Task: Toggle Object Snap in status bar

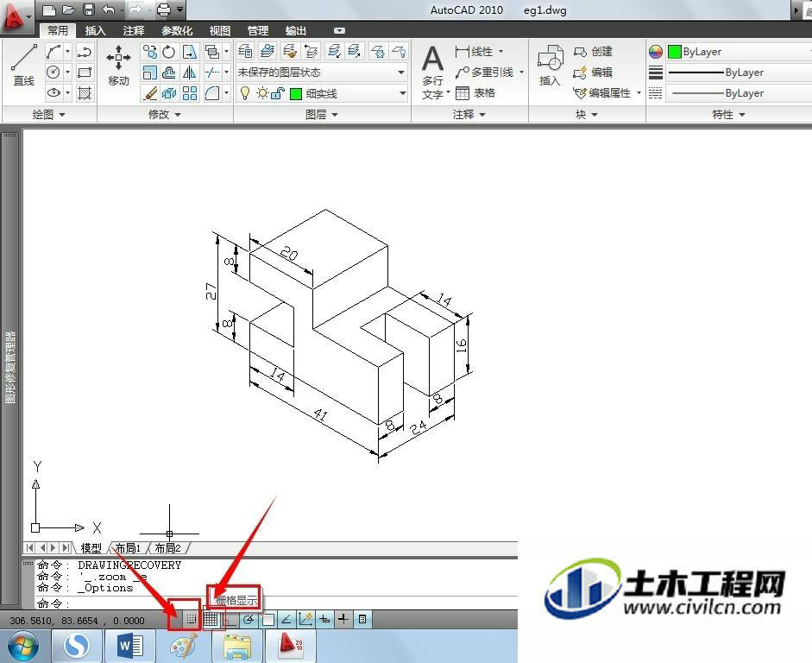Action: click(x=268, y=619)
